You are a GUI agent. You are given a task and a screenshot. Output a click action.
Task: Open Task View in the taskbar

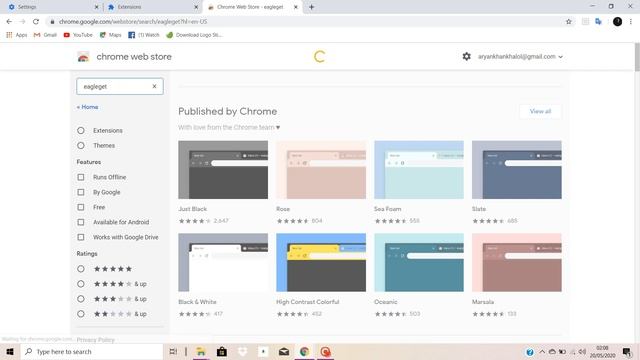[173, 351]
